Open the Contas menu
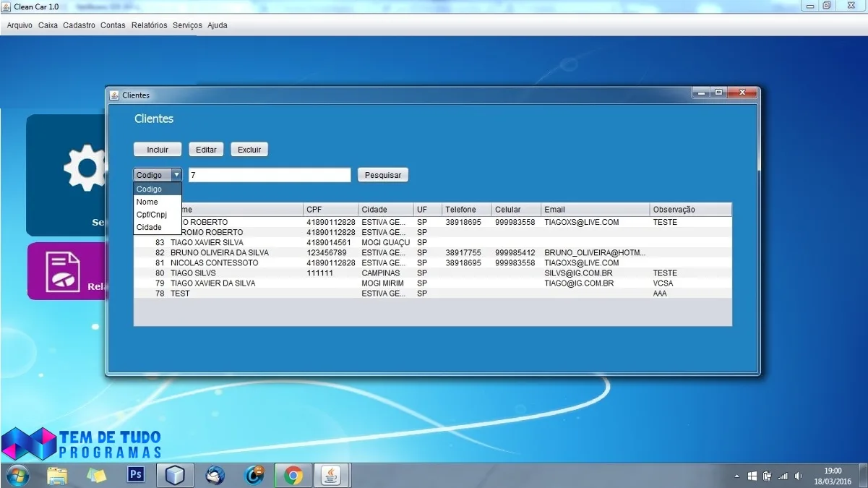Screen dimensions: 868x488 tap(113, 25)
